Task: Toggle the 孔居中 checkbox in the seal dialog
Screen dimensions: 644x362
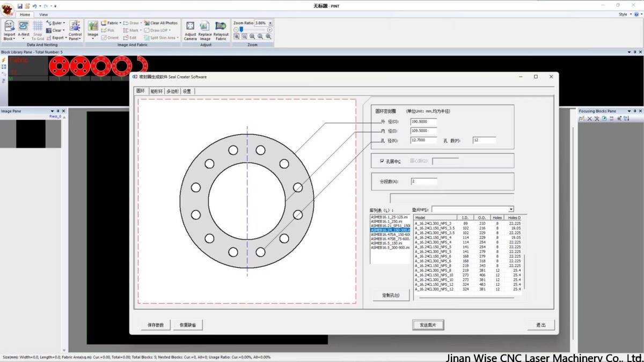Action: click(x=381, y=162)
